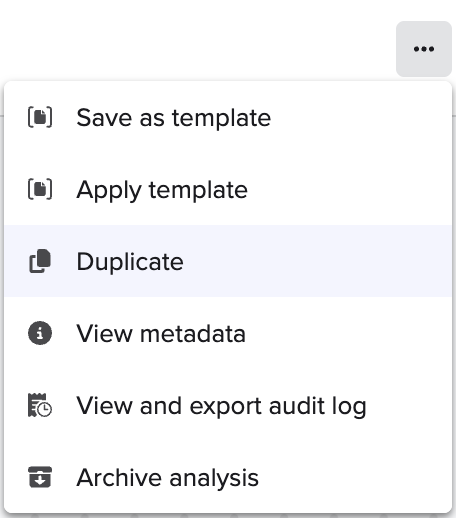Select the highlighted Duplicate option
Viewport: 456px width, 518px height.
pyautogui.click(x=228, y=261)
